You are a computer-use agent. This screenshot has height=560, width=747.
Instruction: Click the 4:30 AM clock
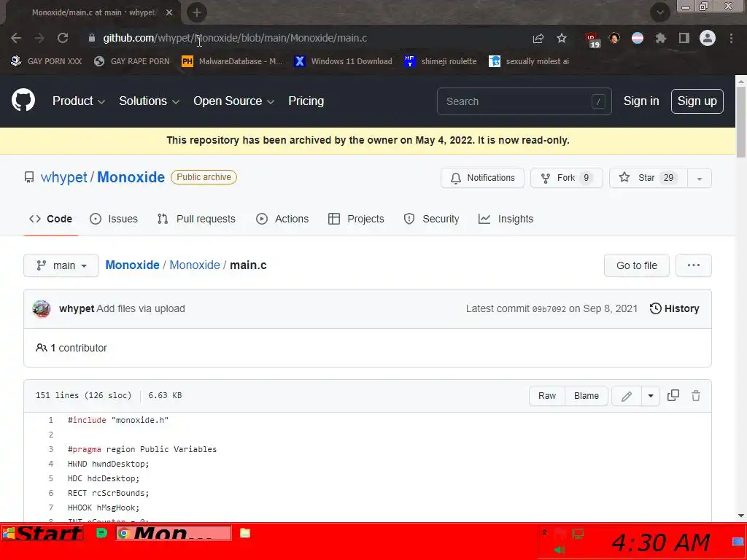(661, 542)
